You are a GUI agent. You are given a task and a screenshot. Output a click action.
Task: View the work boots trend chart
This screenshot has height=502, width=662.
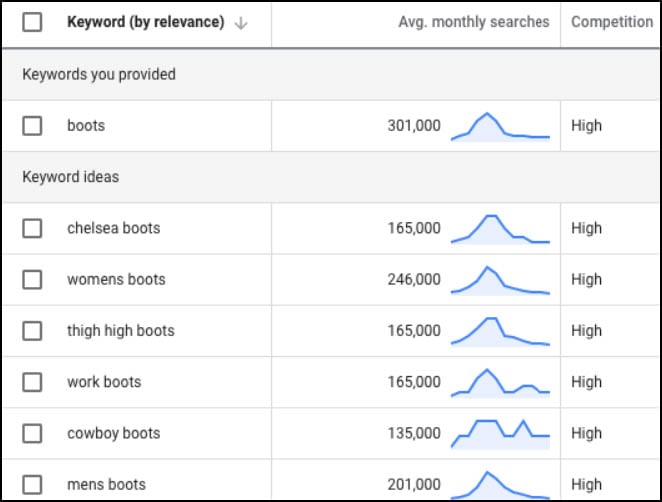point(500,383)
